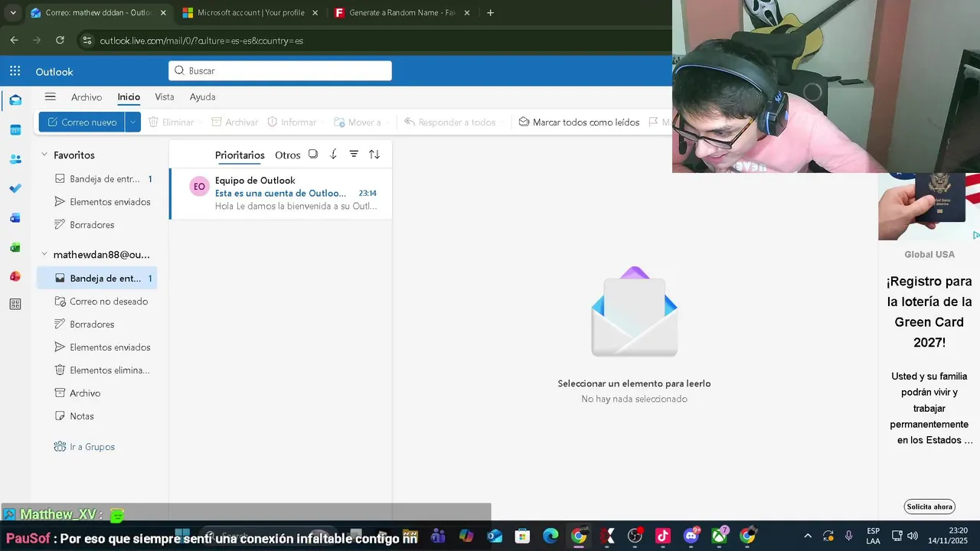Click the jump-to arrow icon in list header
Image resolution: width=980 pixels, height=551 pixels.
[333, 154]
